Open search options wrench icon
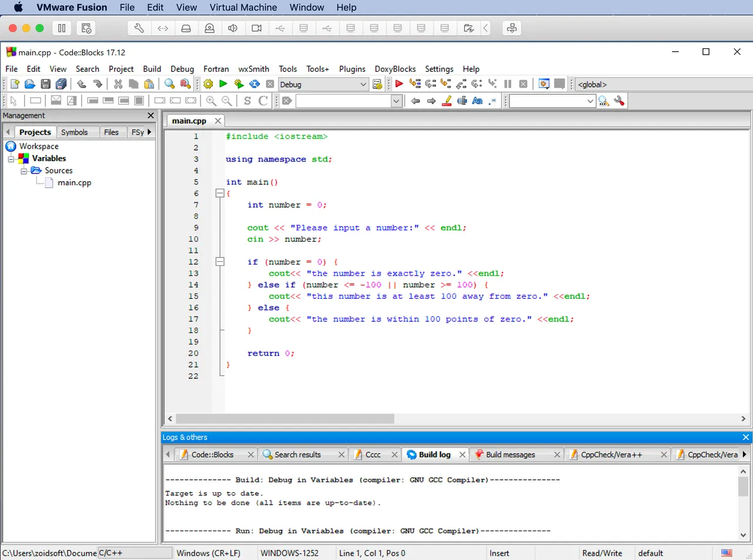The image size is (753, 560). (619, 101)
